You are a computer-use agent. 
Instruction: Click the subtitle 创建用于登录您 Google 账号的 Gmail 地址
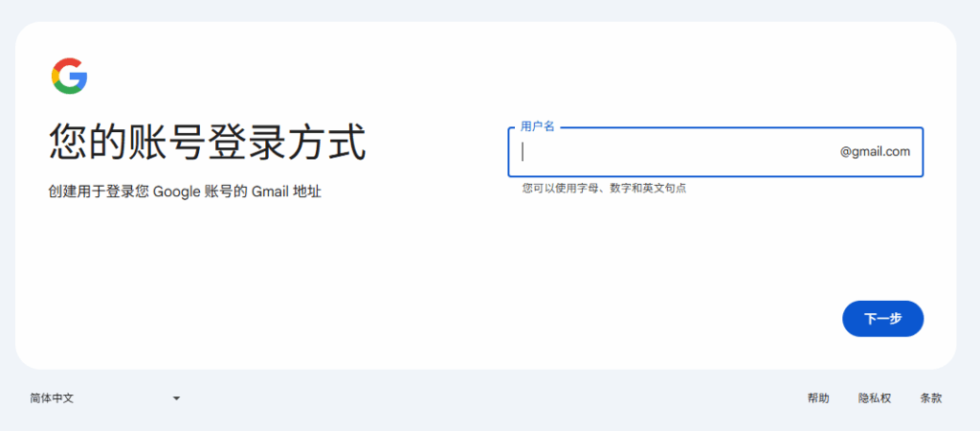click(x=185, y=192)
